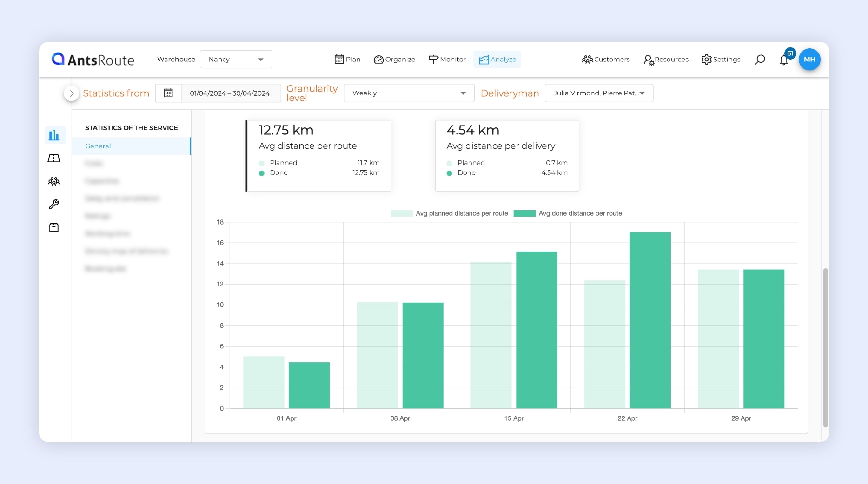The width and height of the screenshot is (868, 484).
Task: Switch to the Plan tab
Action: [347, 60]
